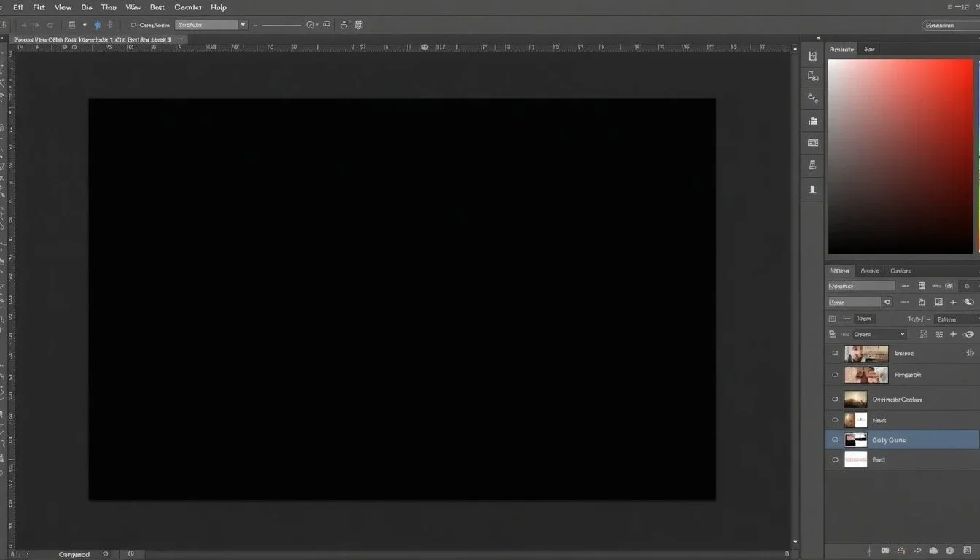Image resolution: width=980 pixels, height=560 pixels.
Task: Open the Bott menu in the menu bar
Action: tap(157, 7)
